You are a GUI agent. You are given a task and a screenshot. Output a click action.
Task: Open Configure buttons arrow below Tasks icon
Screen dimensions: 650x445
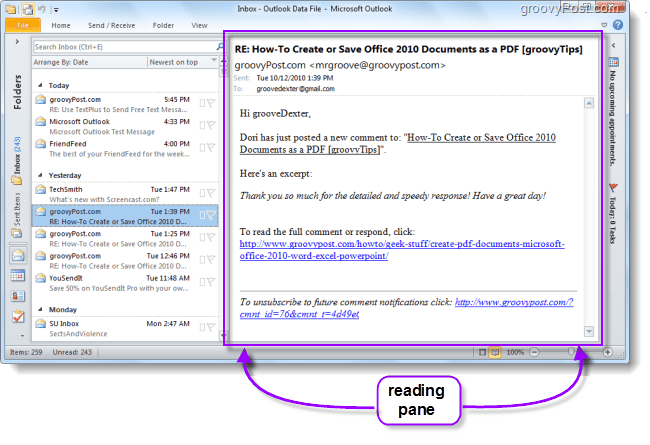pos(22,335)
